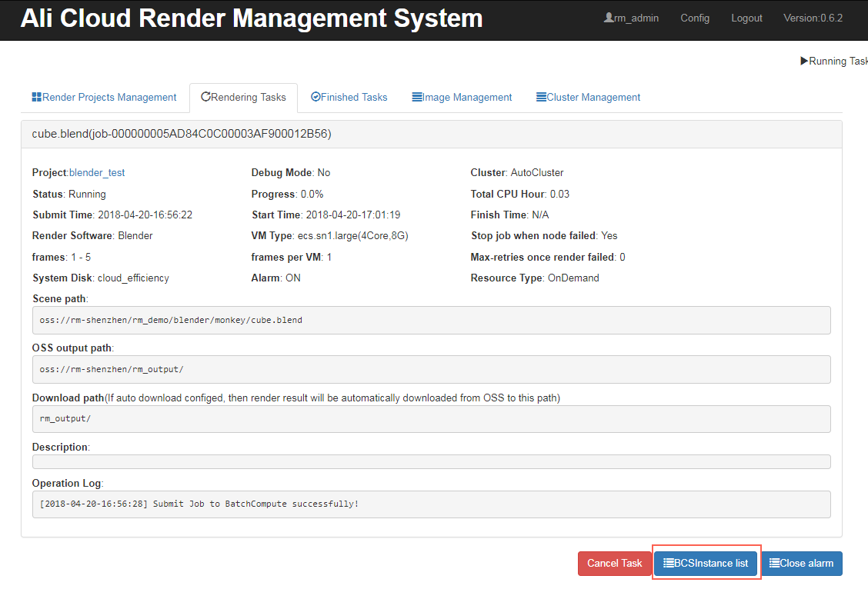Image resolution: width=868 pixels, height=589 pixels.
Task: Click the list icon on Close alarm
Action: [x=774, y=564]
